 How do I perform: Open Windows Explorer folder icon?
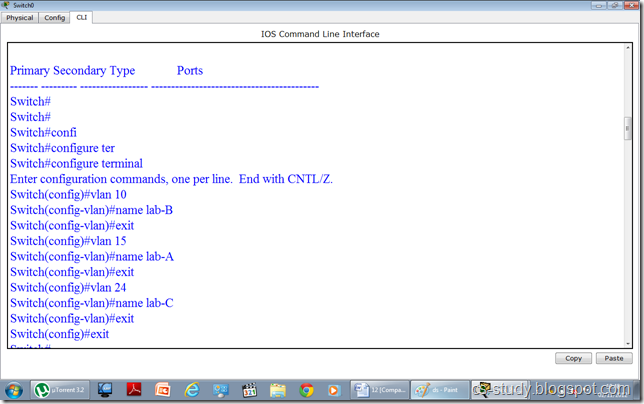click(x=278, y=390)
